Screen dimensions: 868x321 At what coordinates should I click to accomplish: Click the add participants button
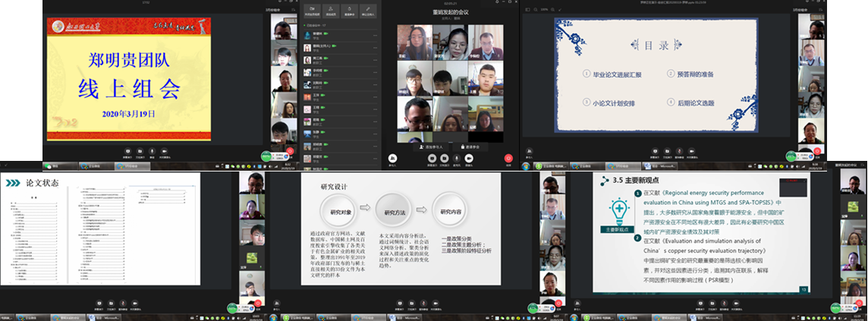coord(432,146)
